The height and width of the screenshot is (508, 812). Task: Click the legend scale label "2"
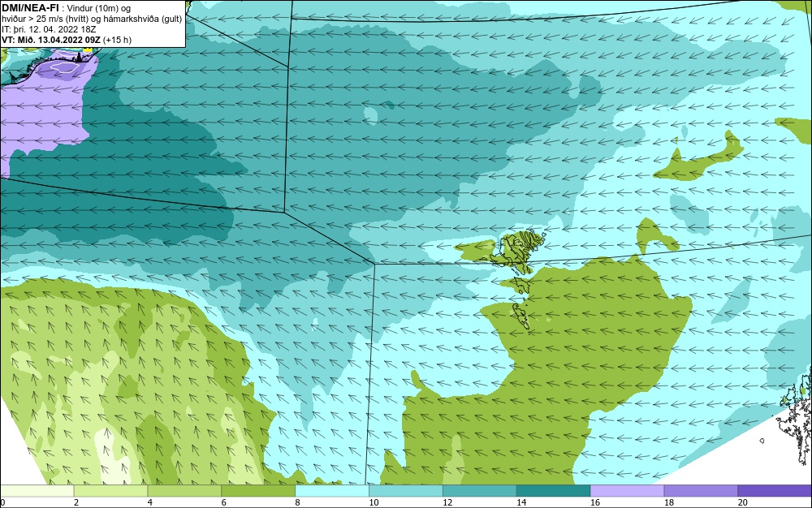(76, 502)
